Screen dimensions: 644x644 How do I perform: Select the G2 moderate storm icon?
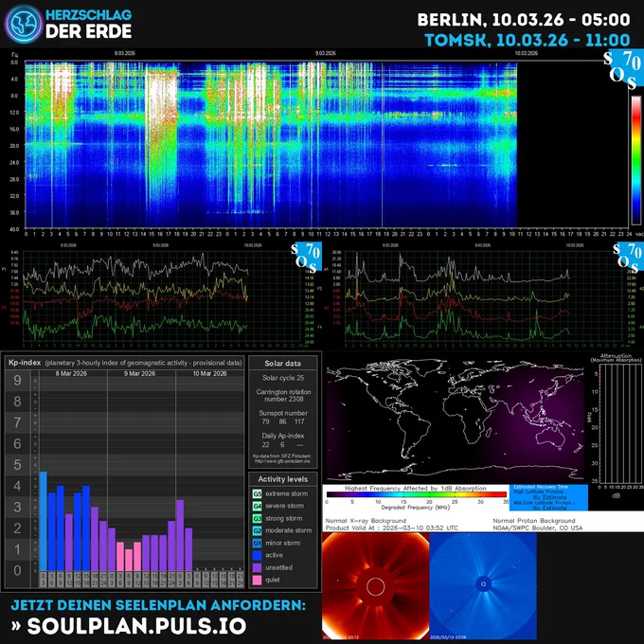(x=257, y=530)
